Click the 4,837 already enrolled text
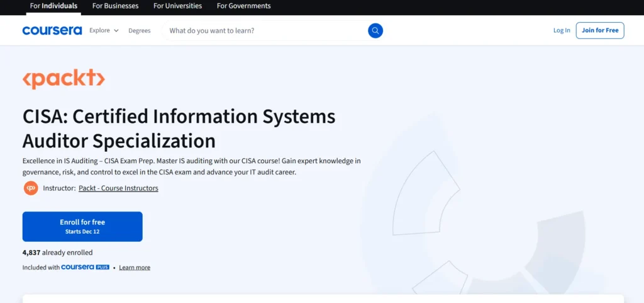The image size is (644, 303). [57, 253]
